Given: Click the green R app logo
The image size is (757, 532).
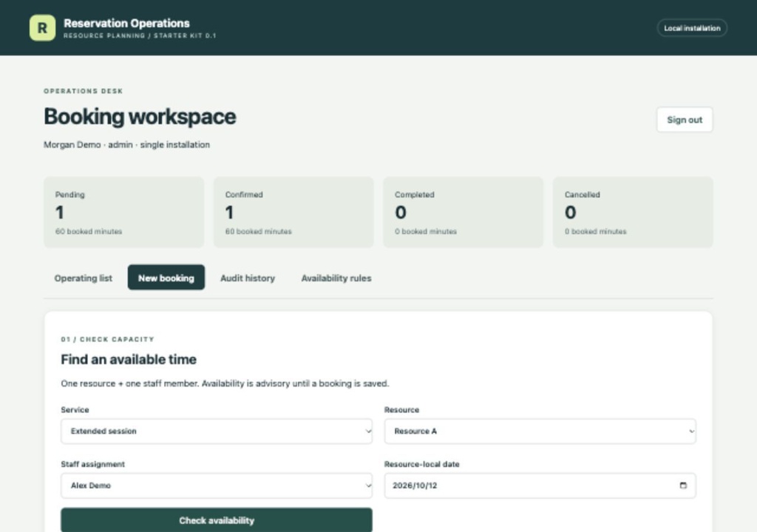Looking at the screenshot, I should click(42, 27).
